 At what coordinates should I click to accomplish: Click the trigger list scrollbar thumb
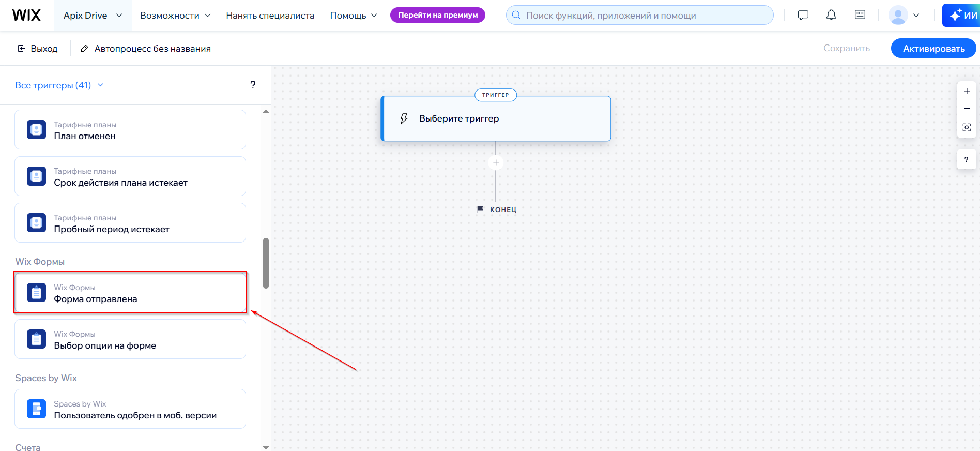266,263
